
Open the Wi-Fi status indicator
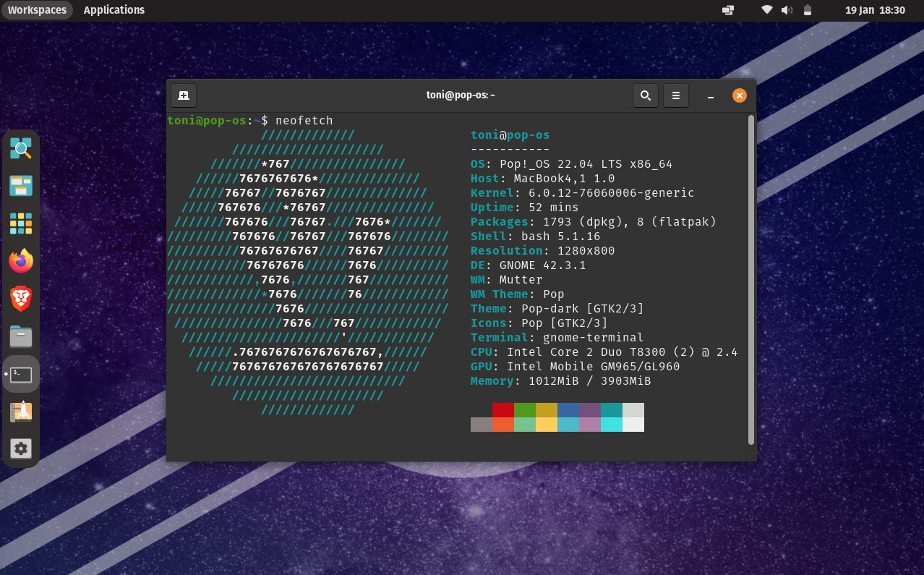[767, 10]
